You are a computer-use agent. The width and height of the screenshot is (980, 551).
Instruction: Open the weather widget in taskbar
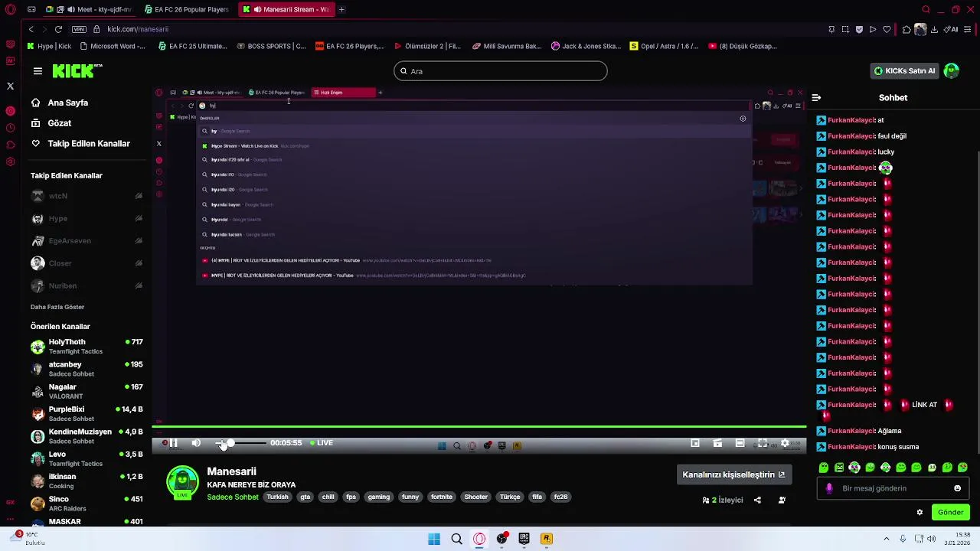point(32,539)
